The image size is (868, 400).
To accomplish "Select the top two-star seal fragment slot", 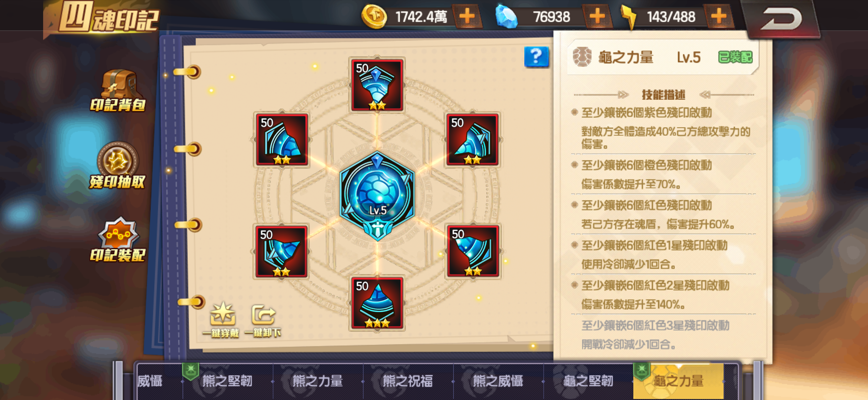I will [x=377, y=85].
